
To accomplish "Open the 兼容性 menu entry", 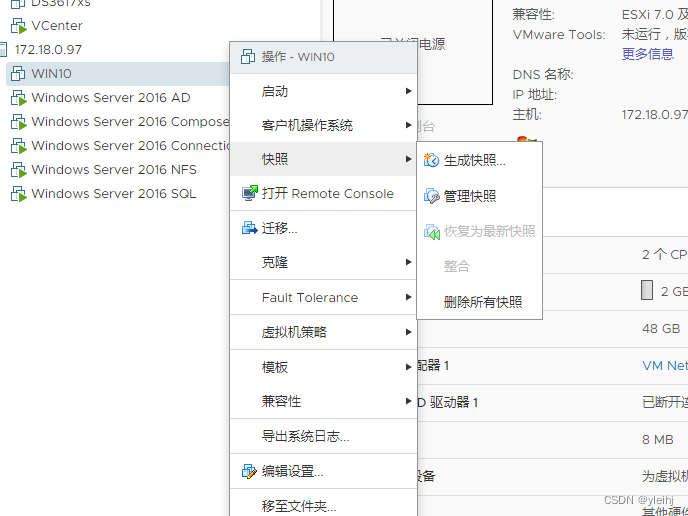I will click(x=323, y=401).
